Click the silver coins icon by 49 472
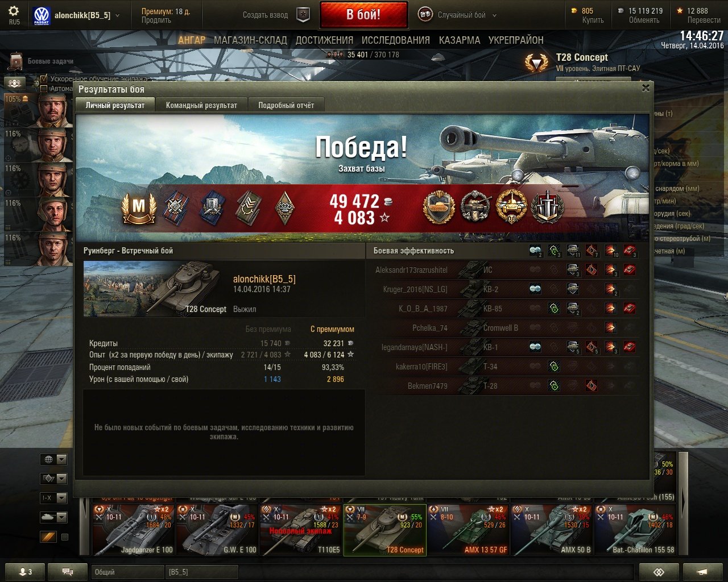Image resolution: width=728 pixels, height=582 pixels. (x=387, y=201)
